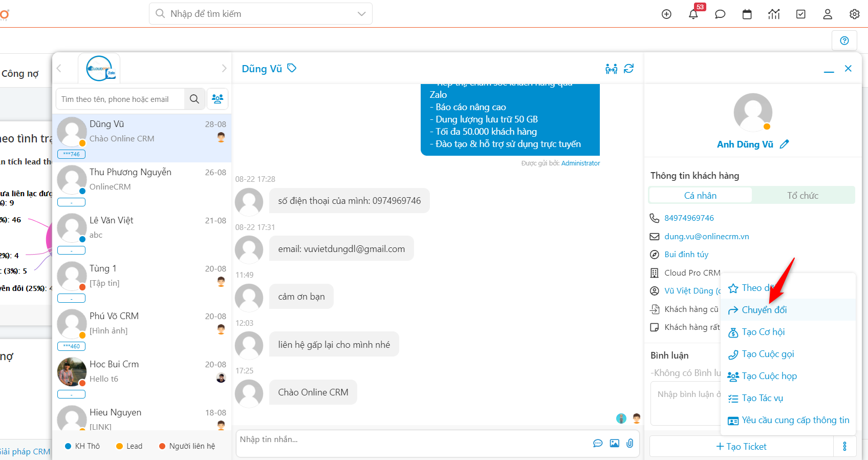Viewport: 868px width, 460px height.
Task: Click the Tạo Ticket button
Action: click(741, 446)
